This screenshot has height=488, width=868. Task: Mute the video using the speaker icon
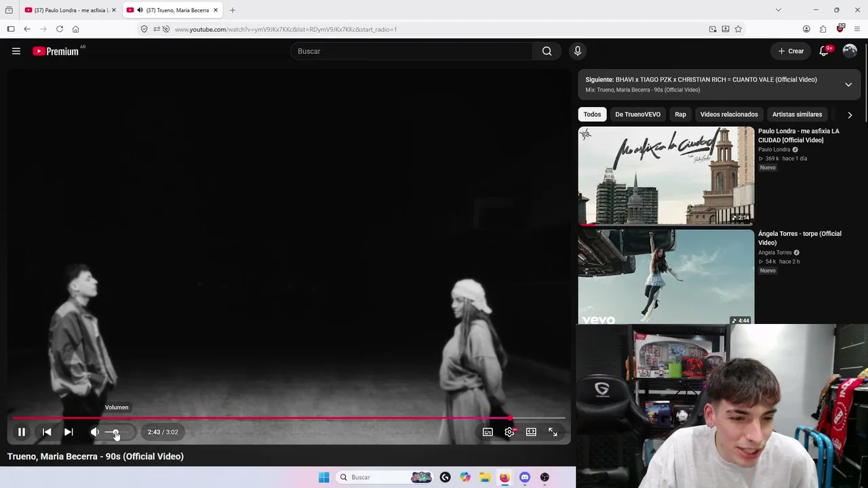(x=95, y=432)
